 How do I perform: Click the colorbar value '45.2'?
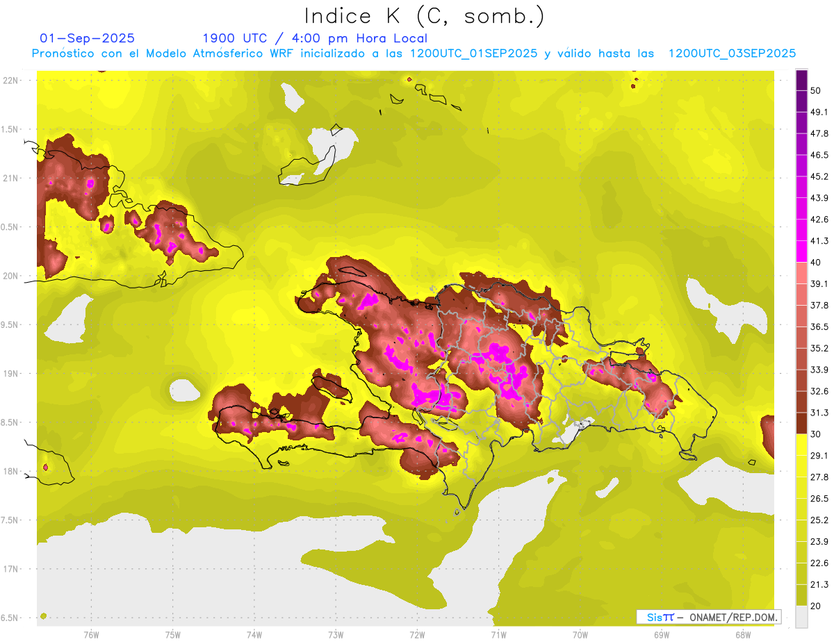point(819,176)
